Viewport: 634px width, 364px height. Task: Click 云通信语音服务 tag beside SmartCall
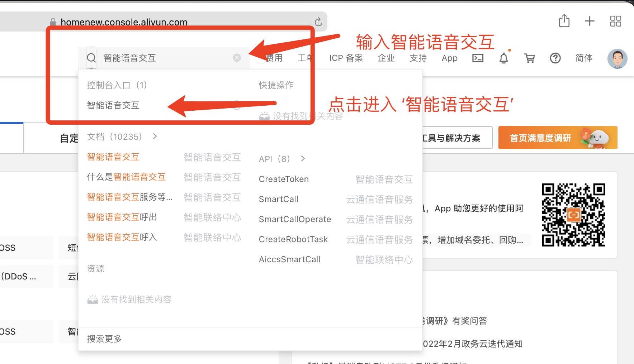click(x=379, y=199)
